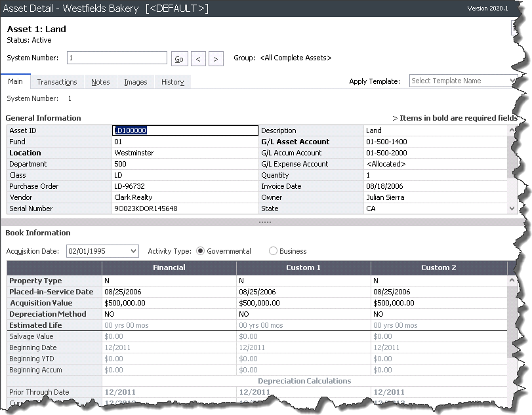Screen dimensions: 532x415
Task: Click the Vendor field Clark Realty
Action: 185,197
